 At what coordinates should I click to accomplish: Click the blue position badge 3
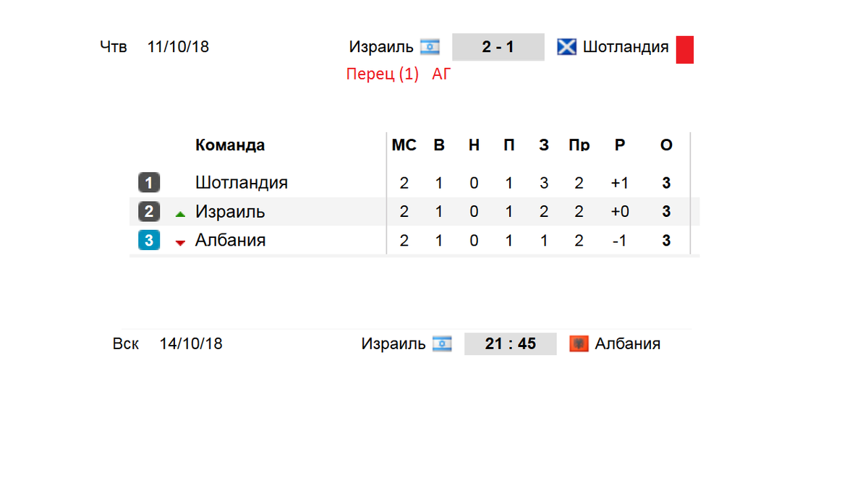click(x=149, y=240)
